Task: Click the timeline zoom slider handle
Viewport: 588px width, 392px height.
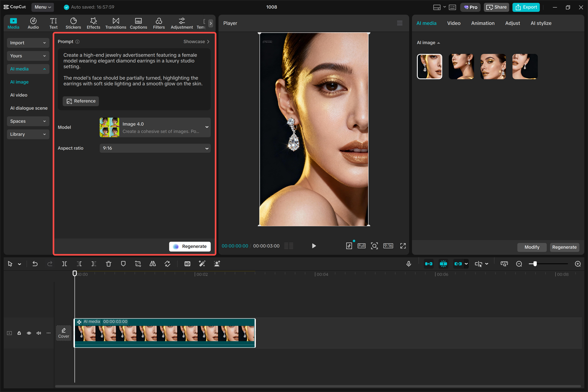Action: pos(535,264)
